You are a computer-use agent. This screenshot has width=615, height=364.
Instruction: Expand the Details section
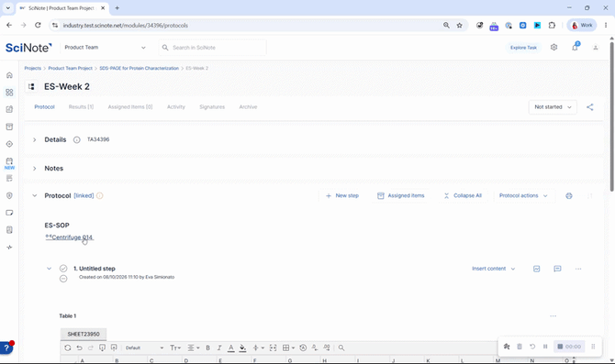pyautogui.click(x=35, y=140)
